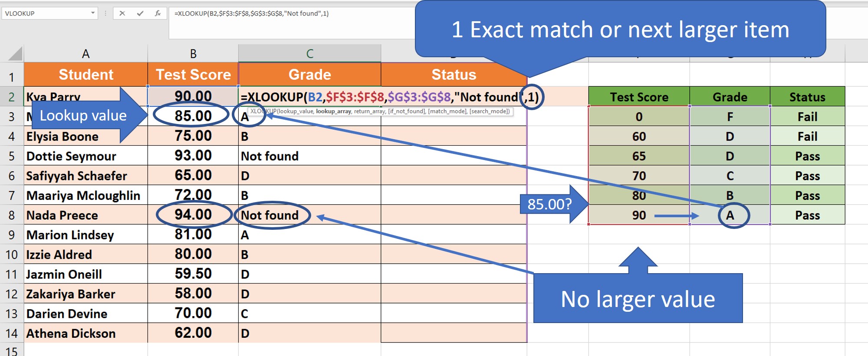Viewport: 868px width, 356px height.
Task: Click [if_not_found] in the XLOOKUP tooltip
Action: tap(407, 111)
